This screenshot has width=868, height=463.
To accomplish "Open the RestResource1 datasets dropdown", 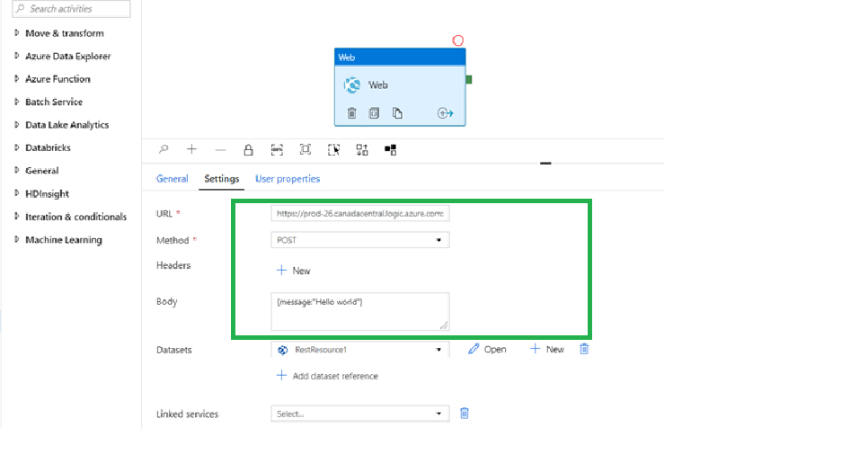I will [359, 349].
